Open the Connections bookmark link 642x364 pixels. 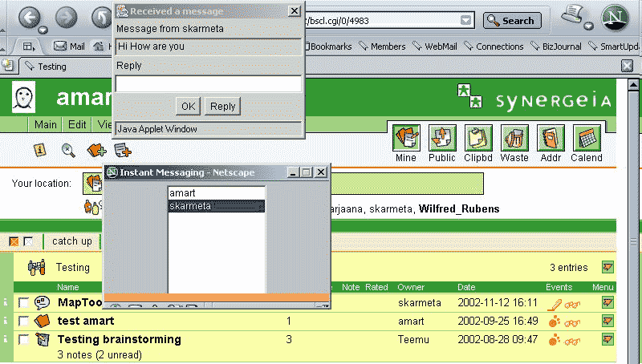494,47
